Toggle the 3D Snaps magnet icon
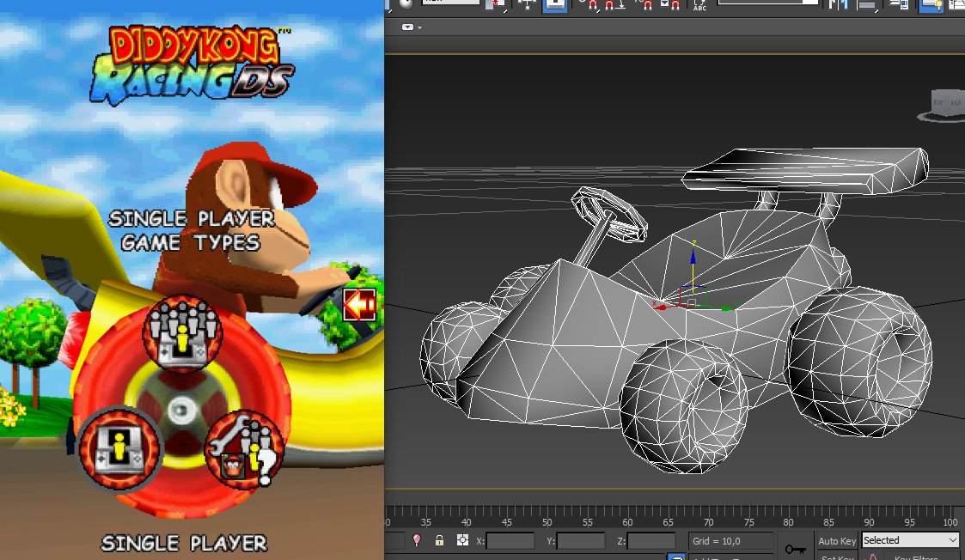Image resolution: width=965 pixels, height=560 pixels. (x=591, y=5)
